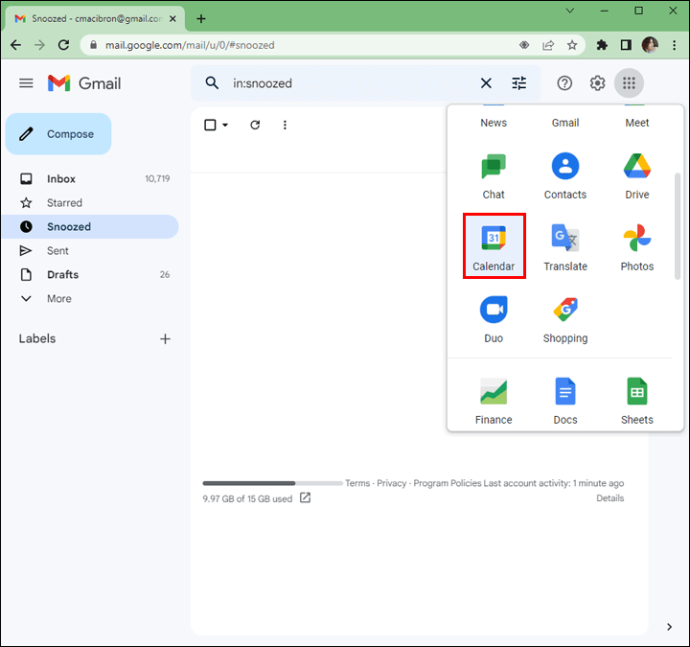Open Google Drive from apps grid
690x647 pixels.
[637, 176]
